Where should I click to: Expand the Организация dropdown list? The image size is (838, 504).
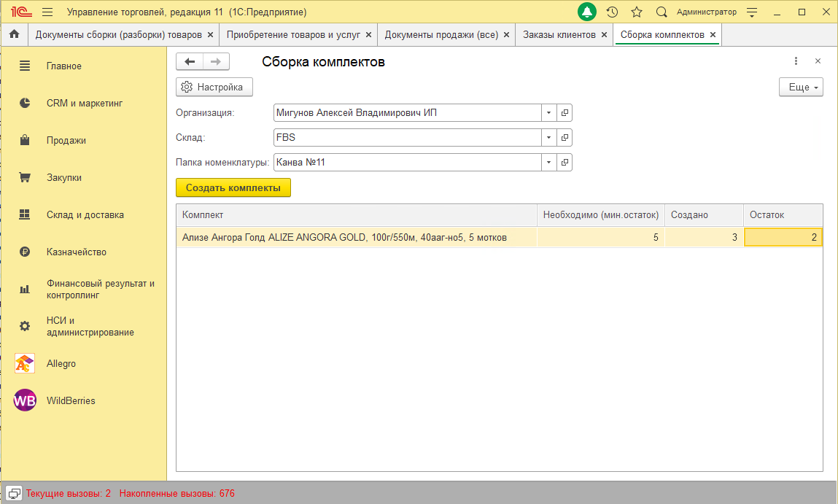coord(548,113)
